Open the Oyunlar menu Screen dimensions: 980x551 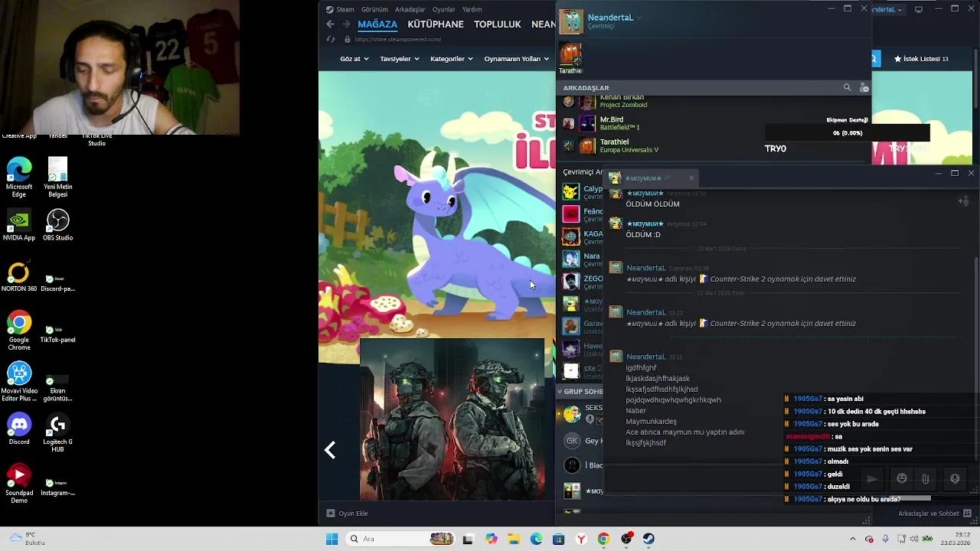tap(443, 9)
